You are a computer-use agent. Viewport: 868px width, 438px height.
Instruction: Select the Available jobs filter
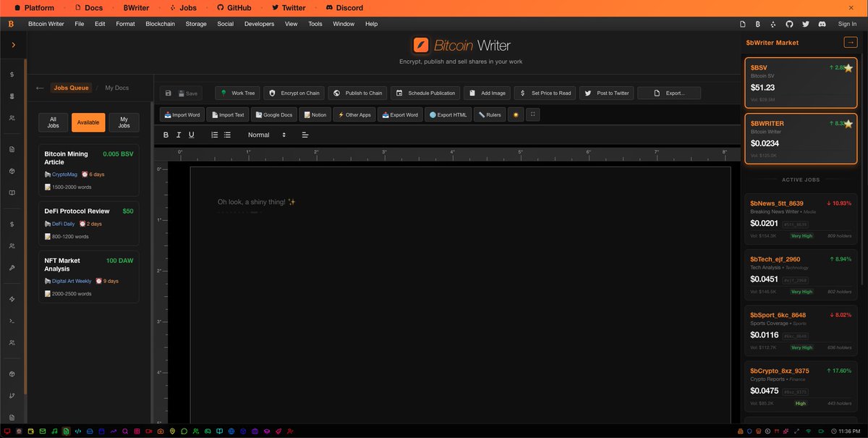(88, 122)
